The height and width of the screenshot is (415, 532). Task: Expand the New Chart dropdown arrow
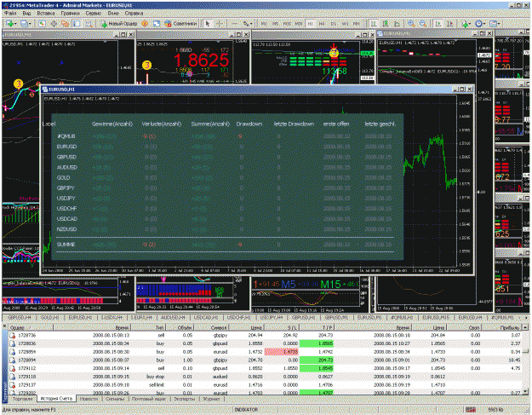point(15,23)
